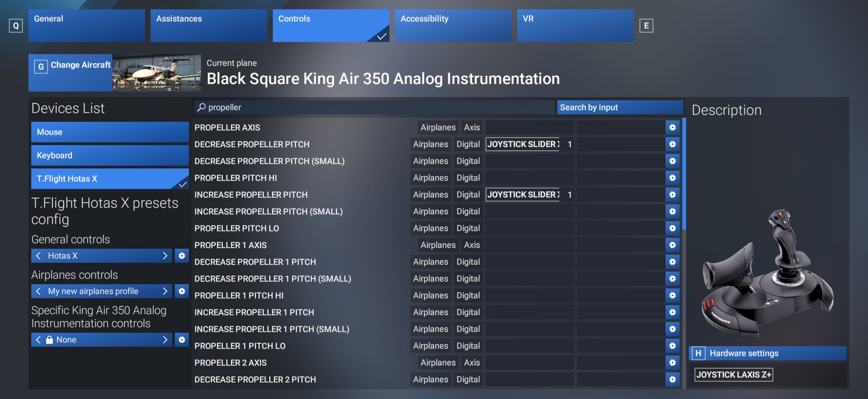Open gear options for My new airplanes profile

pos(182,291)
